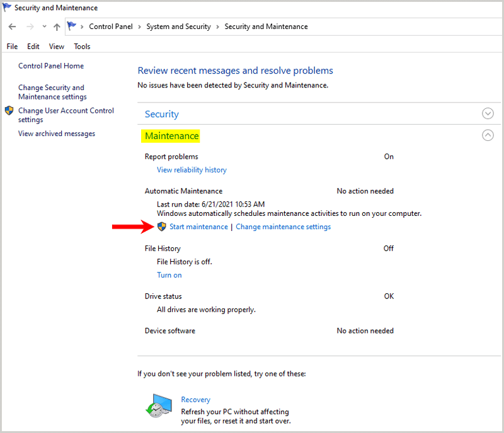Click System and Security in breadcrumb
The width and height of the screenshot is (504, 433).
click(178, 26)
